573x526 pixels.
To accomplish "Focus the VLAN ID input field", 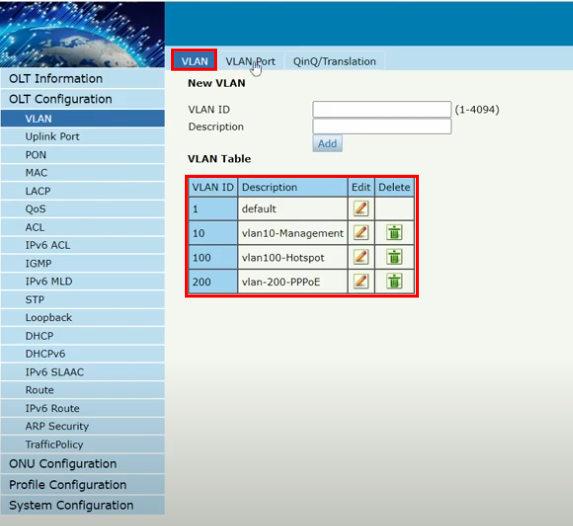I will pyautogui.click(x=382, y=109).
